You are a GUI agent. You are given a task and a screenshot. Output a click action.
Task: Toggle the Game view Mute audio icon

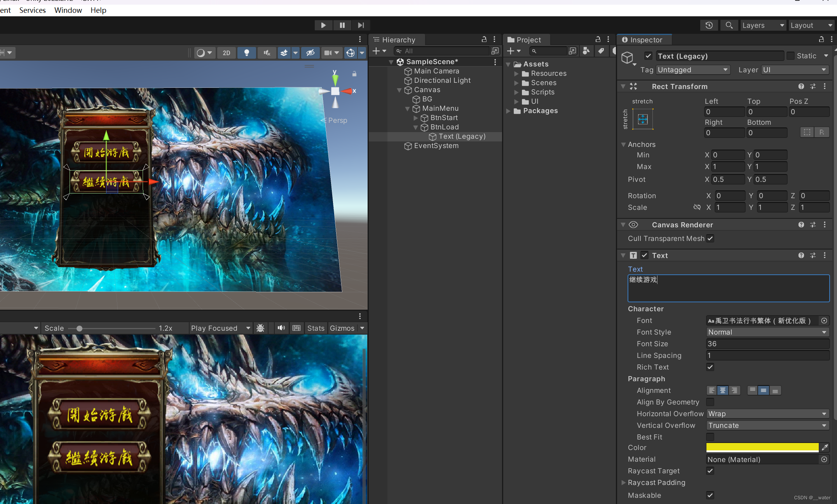point(281,328)
